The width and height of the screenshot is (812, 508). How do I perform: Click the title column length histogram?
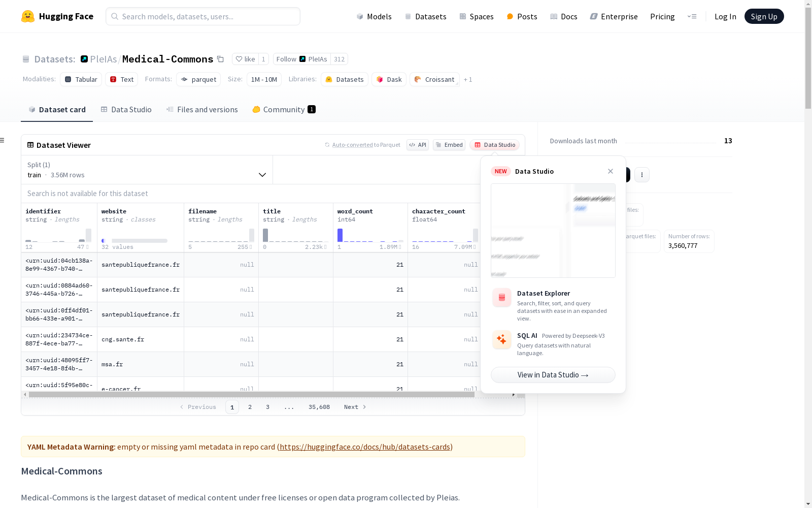coord(295,235)
